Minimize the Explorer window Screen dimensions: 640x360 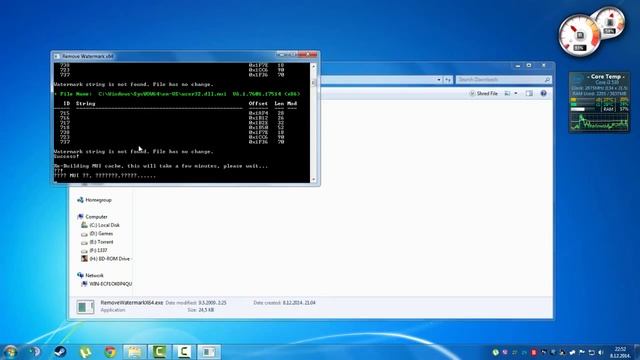(518, 65)
